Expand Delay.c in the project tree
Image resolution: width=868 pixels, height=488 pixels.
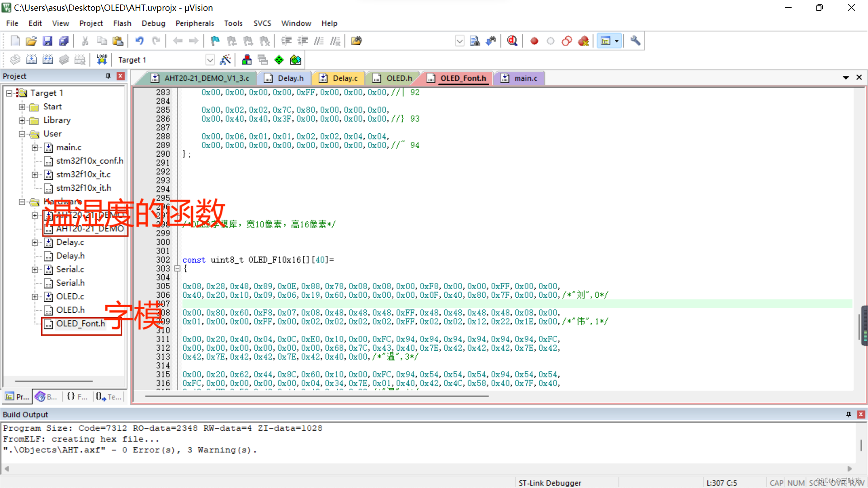[35, 242]
